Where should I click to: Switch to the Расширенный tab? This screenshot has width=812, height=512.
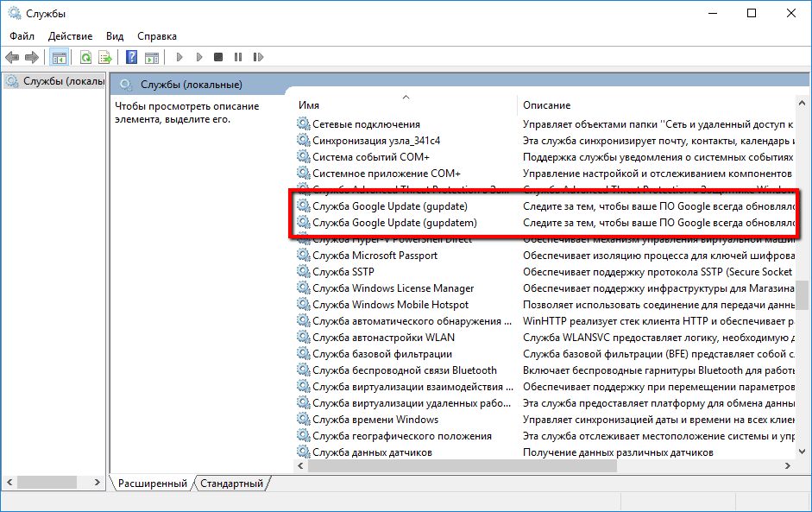(152, 483)
